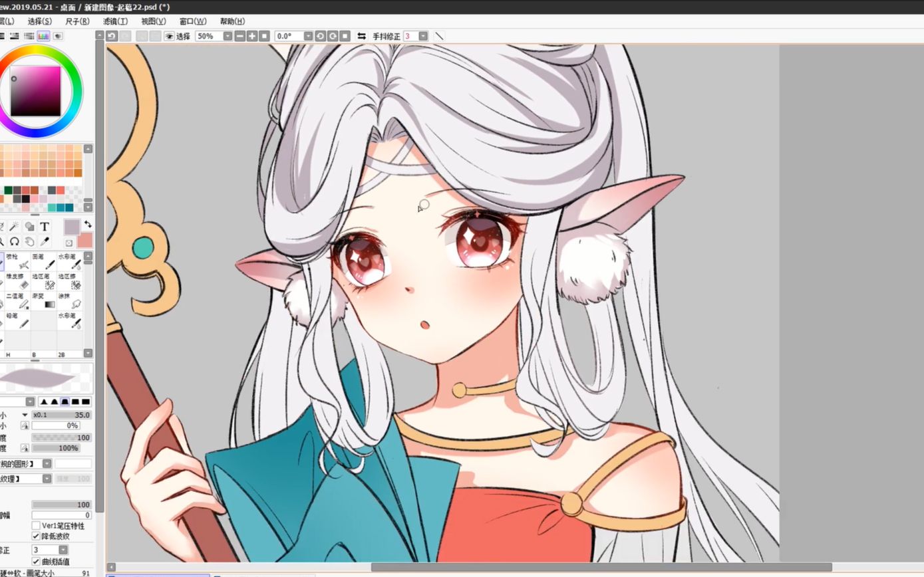Toggle pen pressure for minimum size
Screen dimensions: 924x577
(25, 425)
